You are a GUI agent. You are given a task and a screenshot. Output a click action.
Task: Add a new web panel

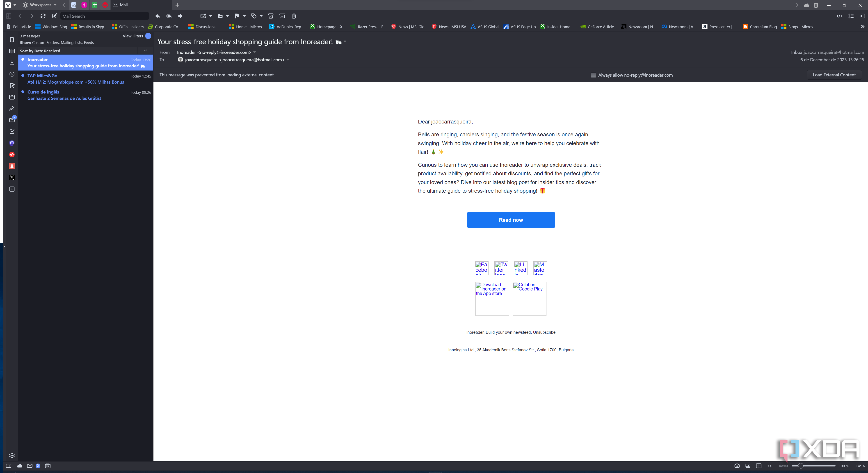click(12, 189)
